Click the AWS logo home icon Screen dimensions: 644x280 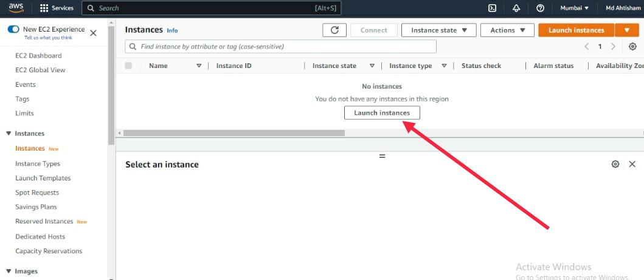16,8
